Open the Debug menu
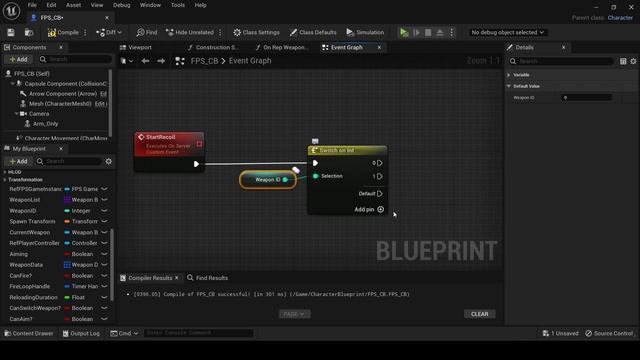 click(x=121, y=5)
